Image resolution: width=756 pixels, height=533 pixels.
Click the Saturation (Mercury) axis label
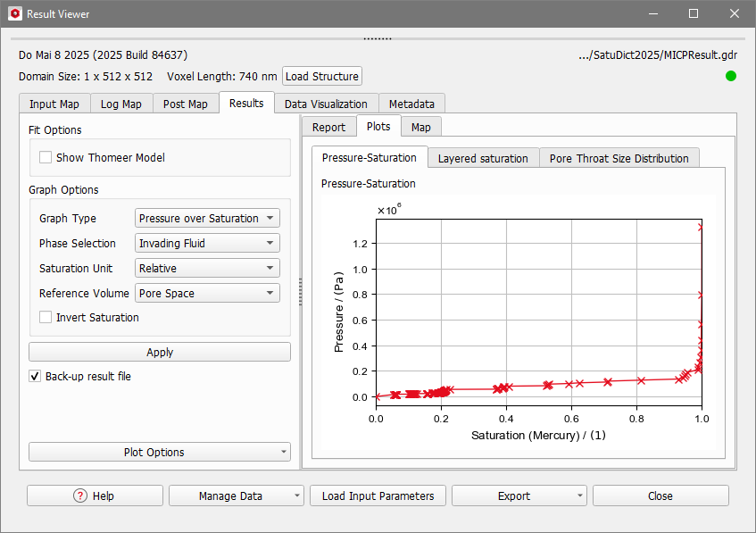coord(538,435)
